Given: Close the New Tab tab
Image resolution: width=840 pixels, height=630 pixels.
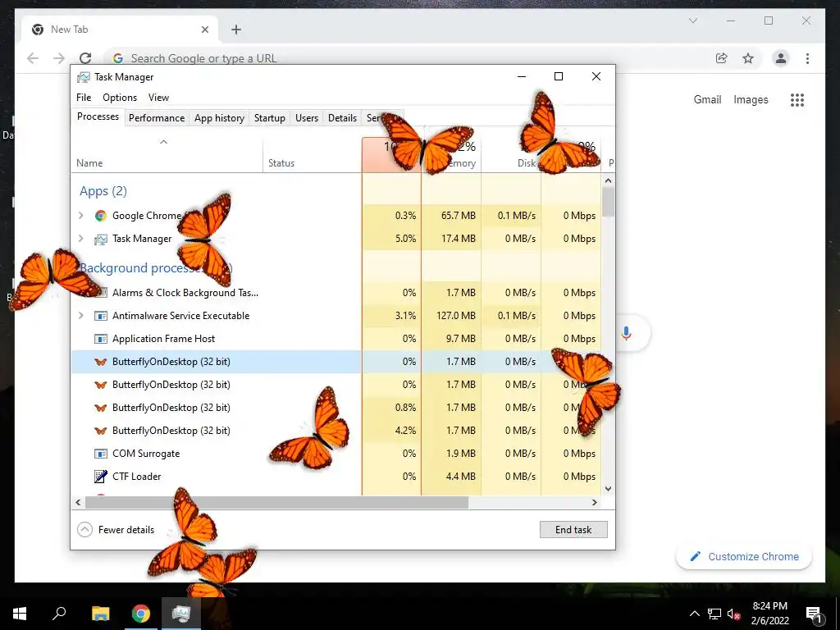Looking at the screenshot, I should tap(204, 30).
